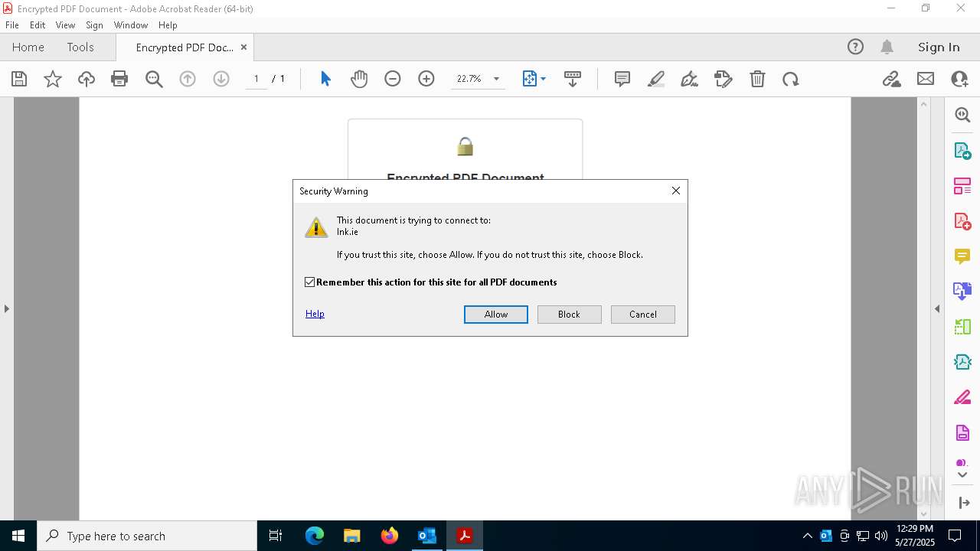Image resolution: width=980 pixels, height=551 pixels.
Task: Open the View menu
Action: point(66,25)
